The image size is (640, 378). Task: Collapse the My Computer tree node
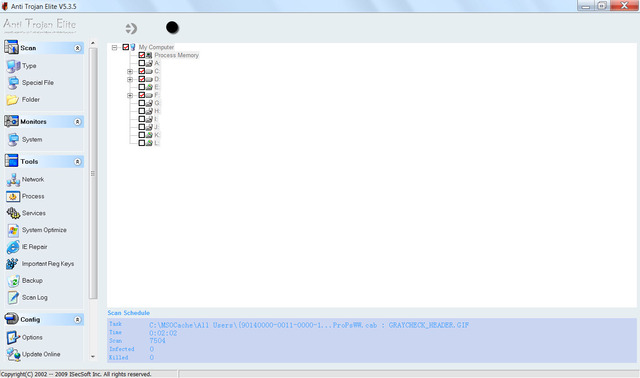pyautogui.click(x=114, y=47)
